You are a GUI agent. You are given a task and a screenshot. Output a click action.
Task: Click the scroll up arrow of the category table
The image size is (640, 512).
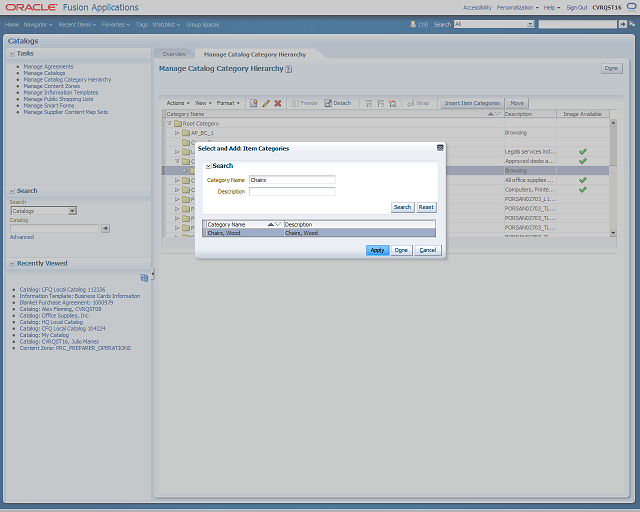point(613,122)
